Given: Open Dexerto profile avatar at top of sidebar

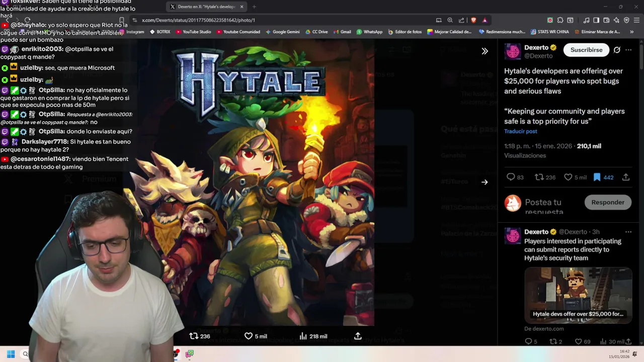Looking at the screenshot, I should (513, 51).
